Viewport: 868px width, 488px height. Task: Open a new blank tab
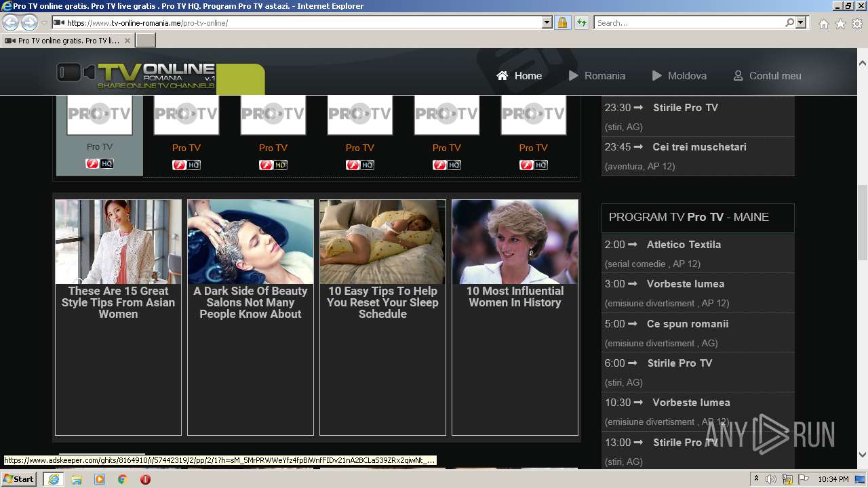coord(146,41)
